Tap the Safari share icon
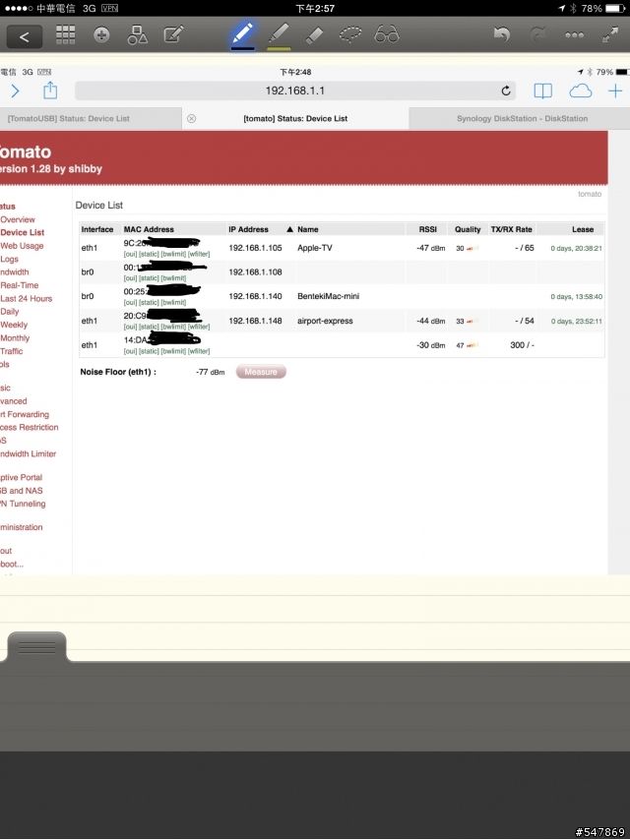 (50, 90)
